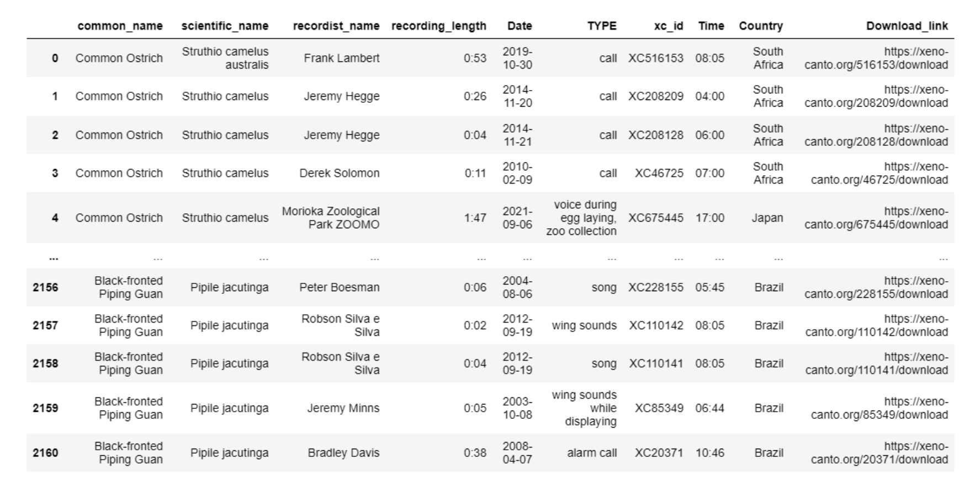Click the TYPE column header
The width and height of the screenshot is (980, 489).
pyautogui.click(x=602, y=26)
